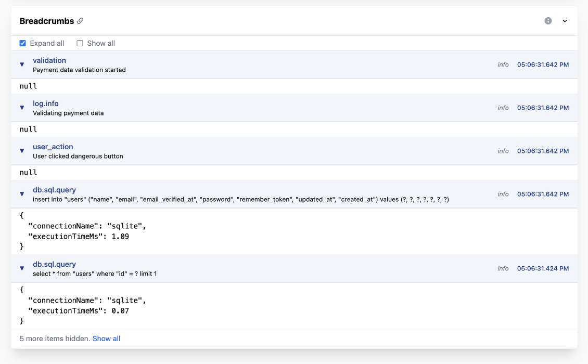Open the Breadcrumbs info icon
This screenshot has height=364, width=588.
click(x=548, y=21)
